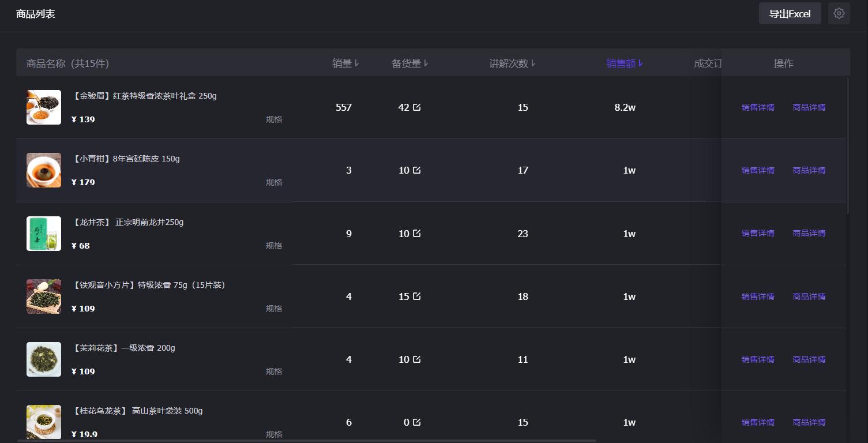
Task: View 销售详情 for 龙井茶 product
Action: [x=758, y=233]
